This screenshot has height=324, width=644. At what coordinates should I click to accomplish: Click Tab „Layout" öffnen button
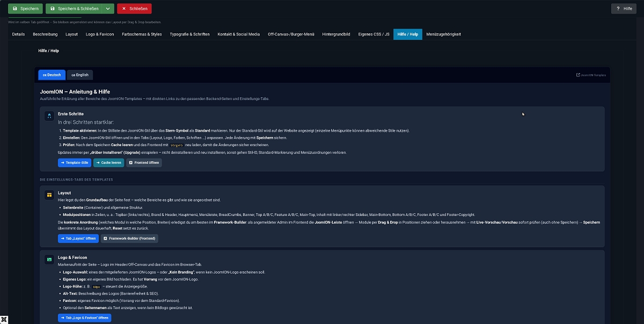click(x=78, y=238)
